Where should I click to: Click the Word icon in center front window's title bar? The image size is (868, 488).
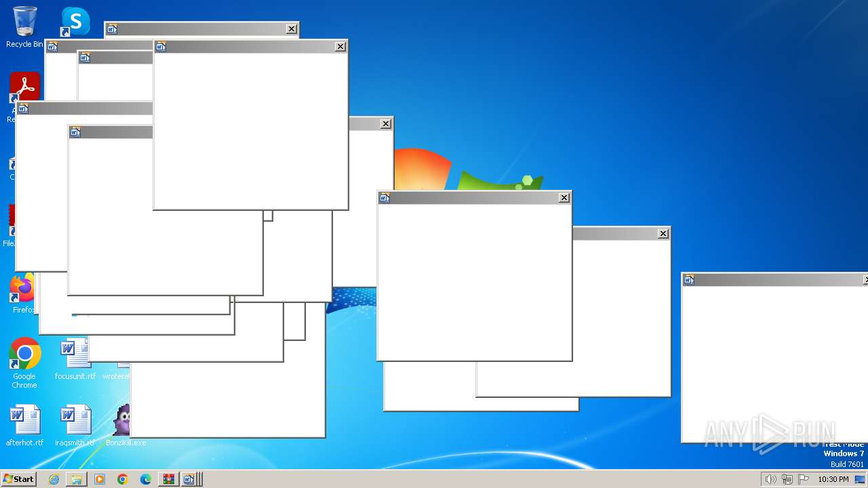point(384,198)
